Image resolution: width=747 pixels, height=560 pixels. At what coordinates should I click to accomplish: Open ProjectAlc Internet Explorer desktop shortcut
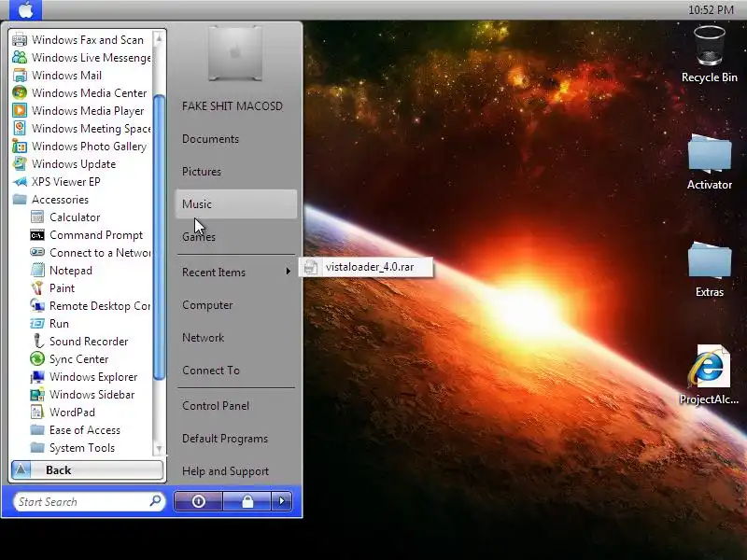click(x=710, y=375)
